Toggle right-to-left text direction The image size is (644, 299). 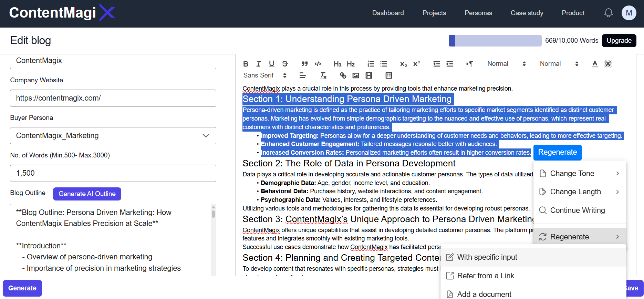[x=469, y=64]
